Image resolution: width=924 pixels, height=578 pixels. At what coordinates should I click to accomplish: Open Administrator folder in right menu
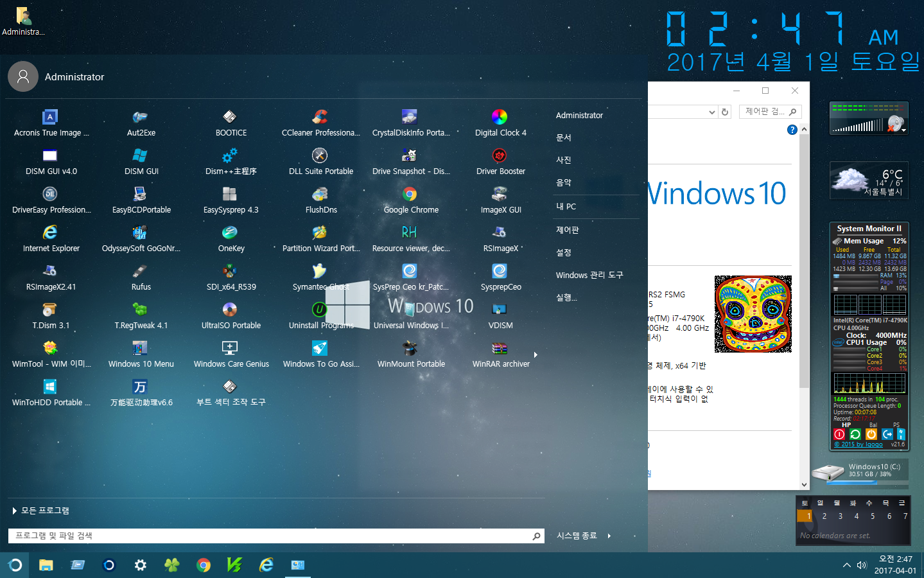point(579,116)
